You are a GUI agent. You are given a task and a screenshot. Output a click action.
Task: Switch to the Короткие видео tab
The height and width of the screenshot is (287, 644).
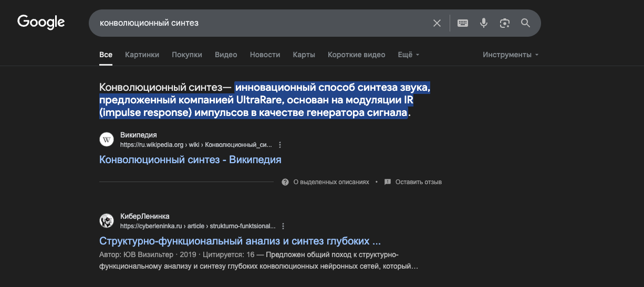click(356, 55)
